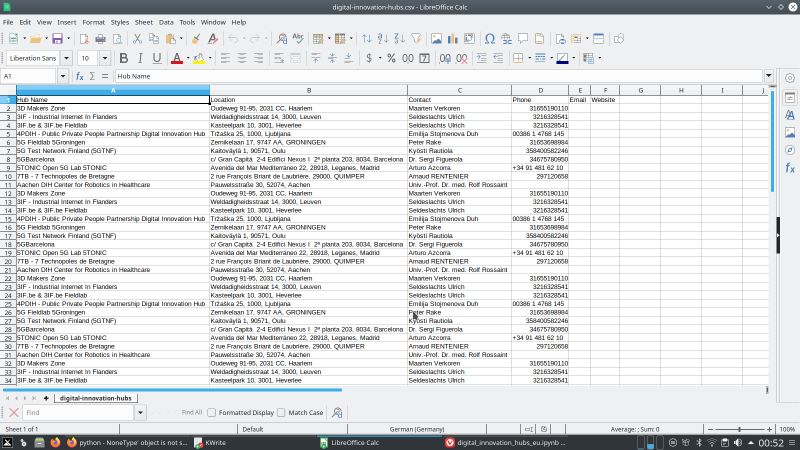Click Firefox icon in taskbar
800x450 pixels.
[55, 443]
